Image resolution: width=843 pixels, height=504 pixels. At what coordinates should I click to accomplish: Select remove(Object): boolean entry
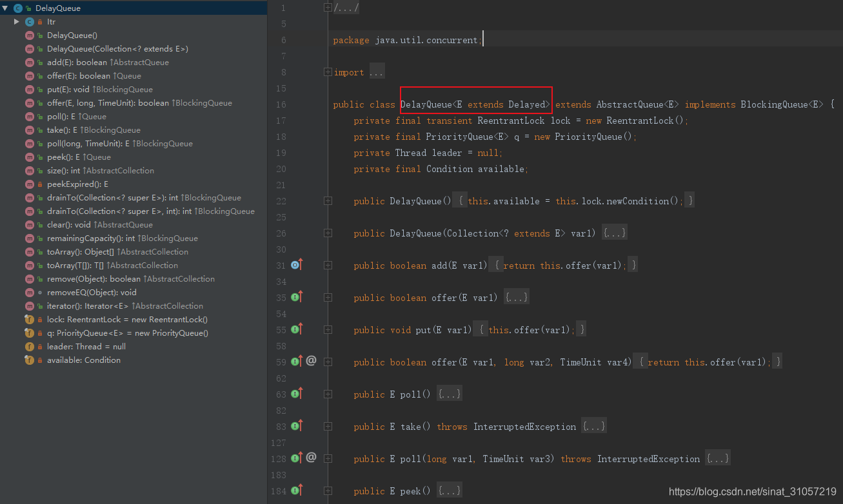(131, 279)
